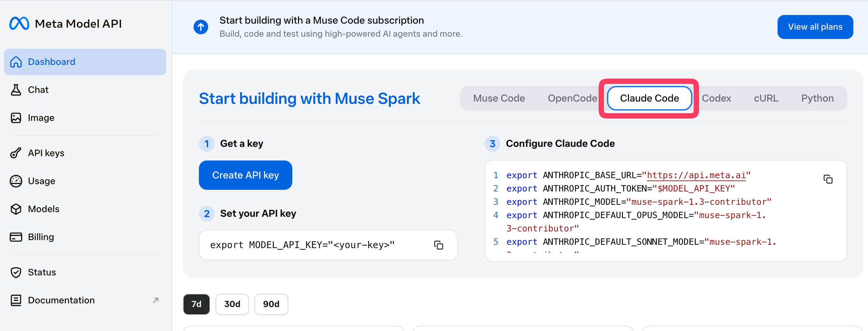Click the API keys key icon
Viewport: 868px width, 331px height.
[16, 153]
